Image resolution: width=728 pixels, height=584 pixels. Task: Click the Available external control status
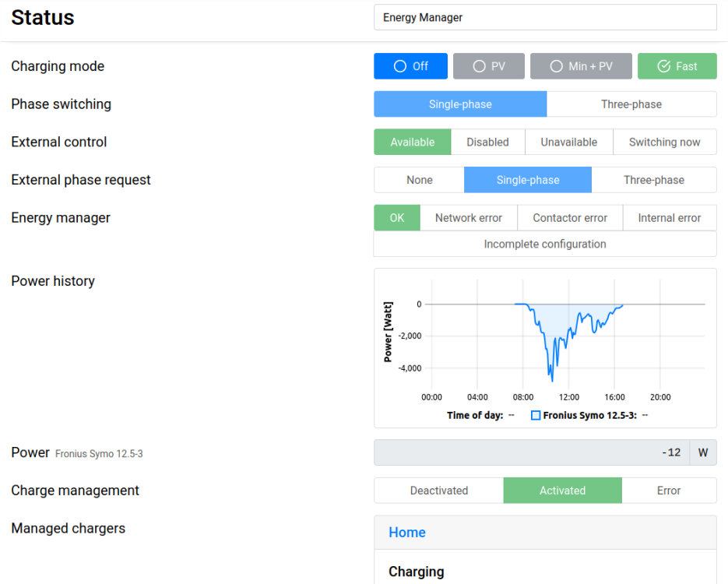coord(413,142)
